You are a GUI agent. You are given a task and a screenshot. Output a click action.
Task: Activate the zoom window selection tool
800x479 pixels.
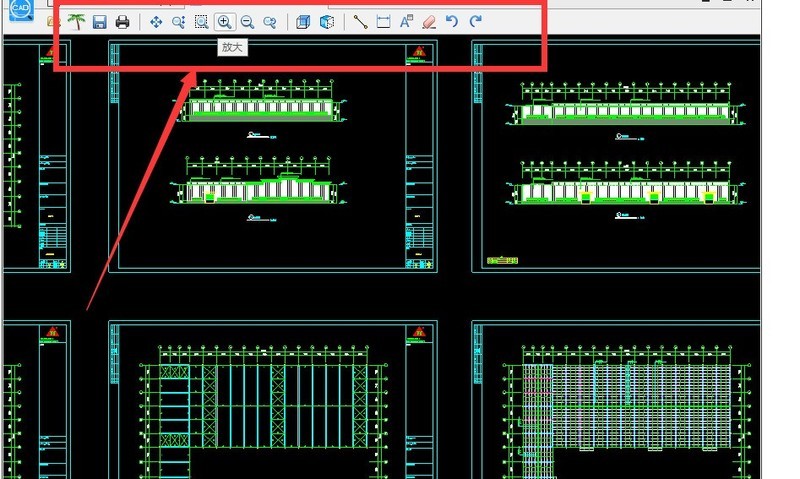tap(201, 22)
